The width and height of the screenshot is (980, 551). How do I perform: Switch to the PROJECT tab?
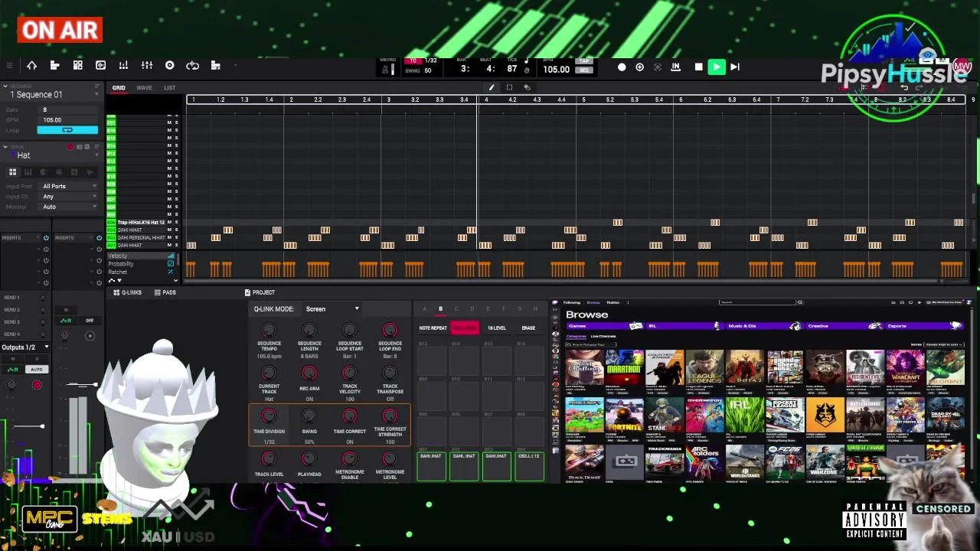point(260,292)
